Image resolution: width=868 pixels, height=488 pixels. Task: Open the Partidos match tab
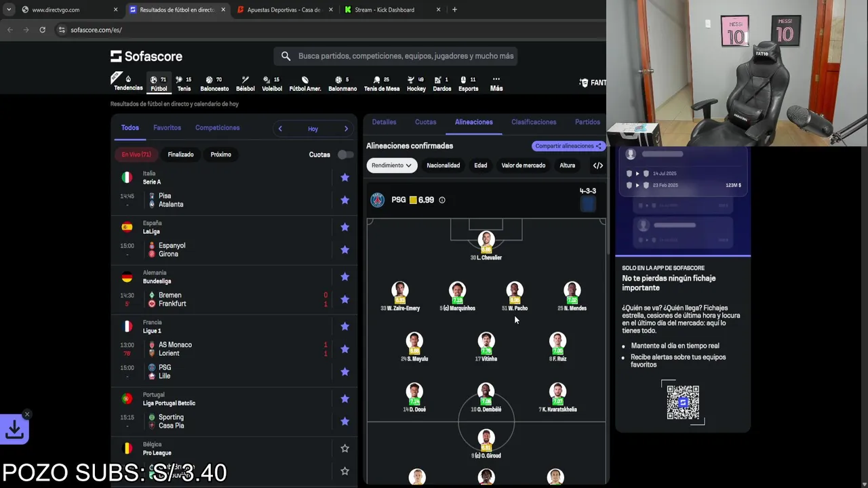coord(587,122)
